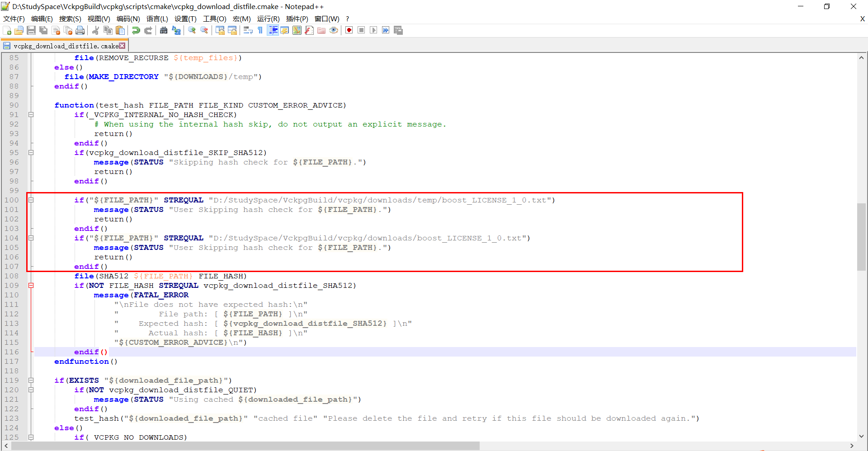Click the green Undo arrow icon
The width and height of the screenshot is (868, 451).
coord(136,30)
